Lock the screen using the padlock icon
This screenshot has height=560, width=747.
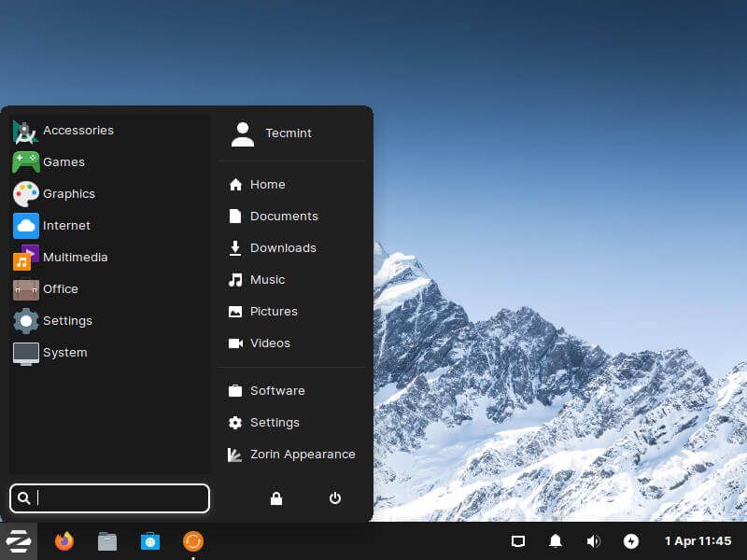tap(275, 498)
